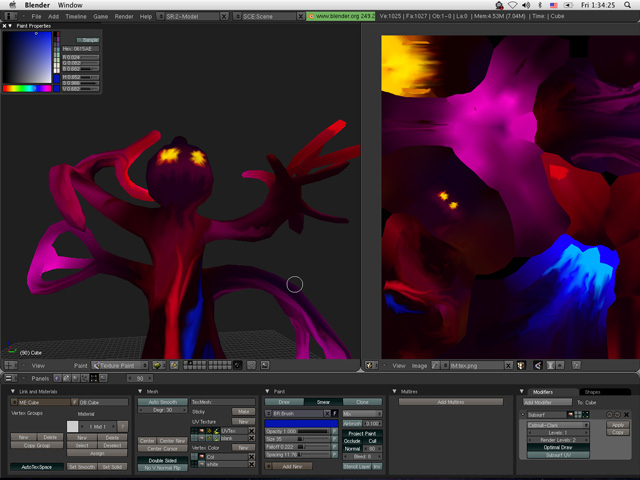
Task: Delete the Subsurf modifier with X icon
Action: pyautogui.click(x=626, y=414)
